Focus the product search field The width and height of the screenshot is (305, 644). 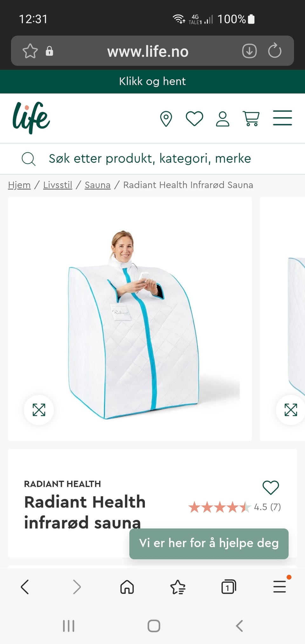152,159
